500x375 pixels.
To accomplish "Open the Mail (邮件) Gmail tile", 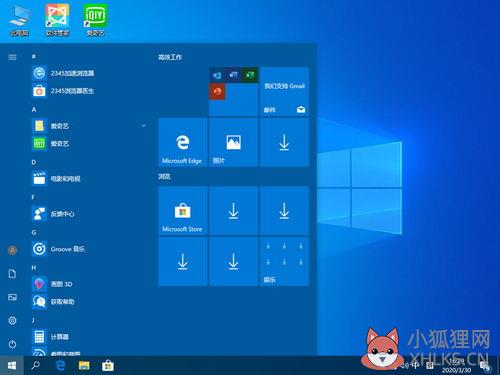I will [x=284, y=92].
